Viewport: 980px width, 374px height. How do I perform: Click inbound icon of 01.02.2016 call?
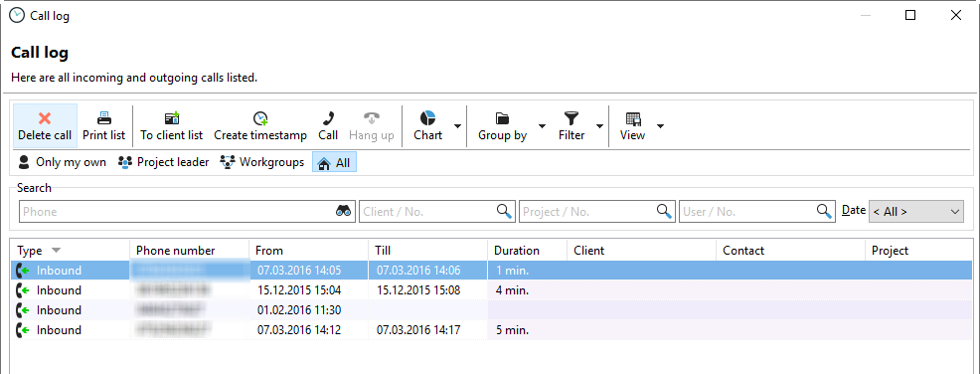click(x=23, y=310)
